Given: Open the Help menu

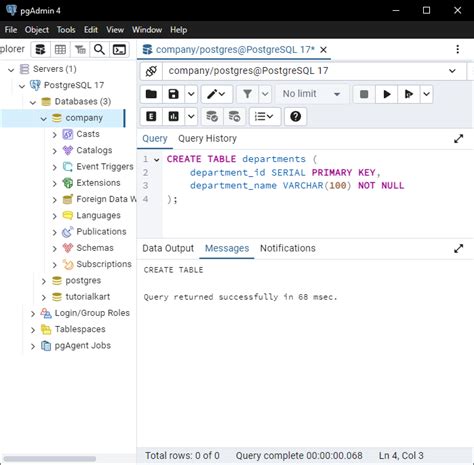Looking at the screenshot, I should coord(179,30).
